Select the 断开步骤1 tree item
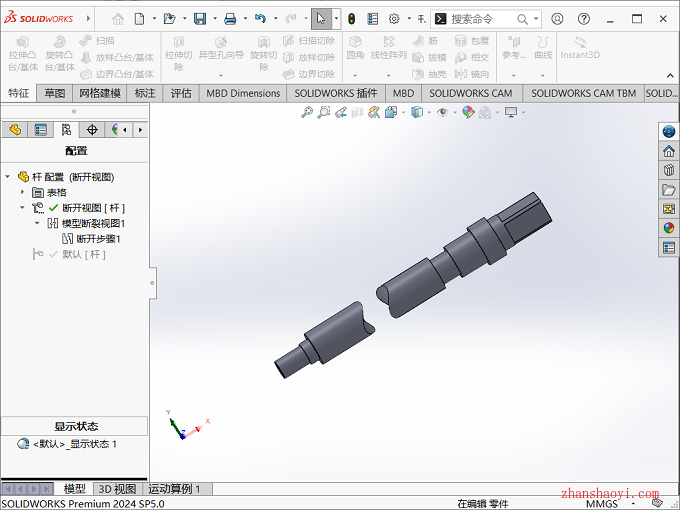680x510 pixels. (x=98, y=239)
